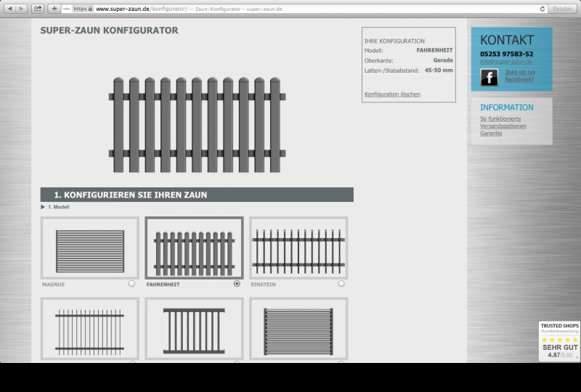
Task: Click the KONTAKT heading
Action: tap(507, 40)
